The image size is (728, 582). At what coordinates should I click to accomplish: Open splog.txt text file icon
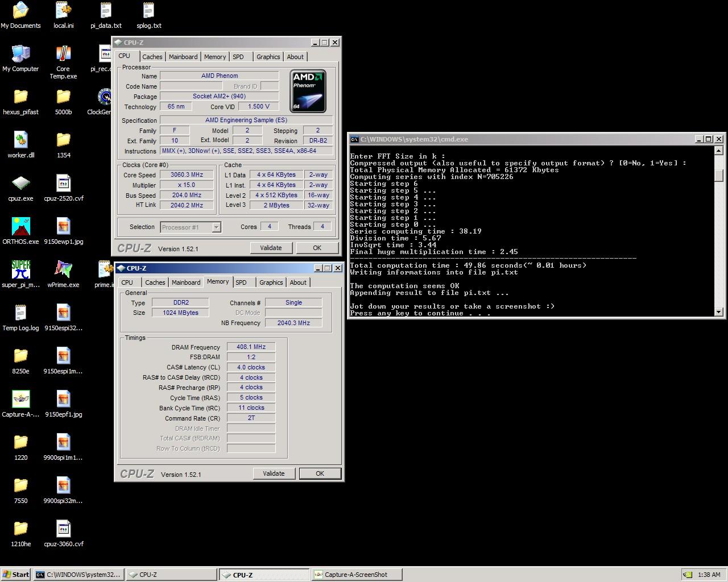coord(148,15)
